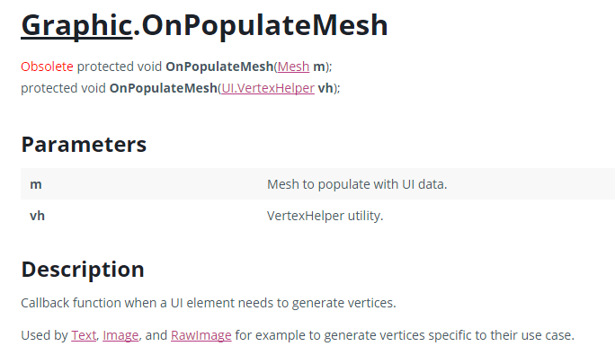The height and width of the screenshot is (364, 615).
Task: Click bold OnPopulateMesh in the VertexHelper signature
Action: point(164,88)
